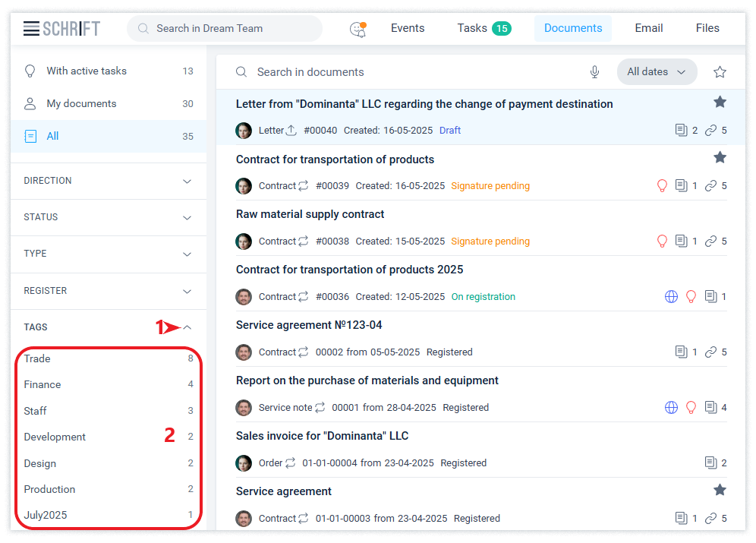Filter documents by Finance tag

pos(43,384)
